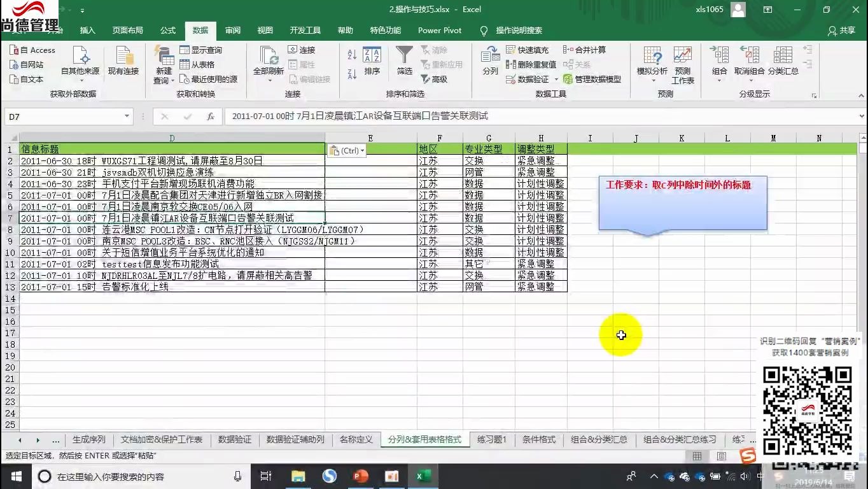This screenshot has height=489, width=868.
Task: Click 从表格 from table
Action: pos(197,65)
